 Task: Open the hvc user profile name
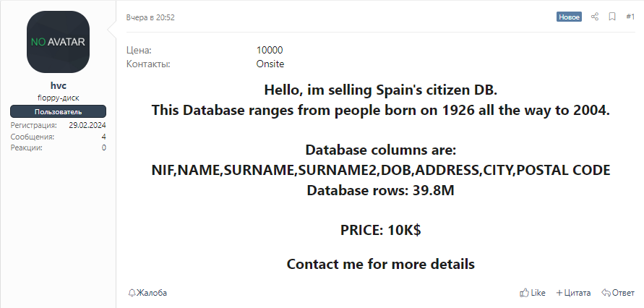59,86
